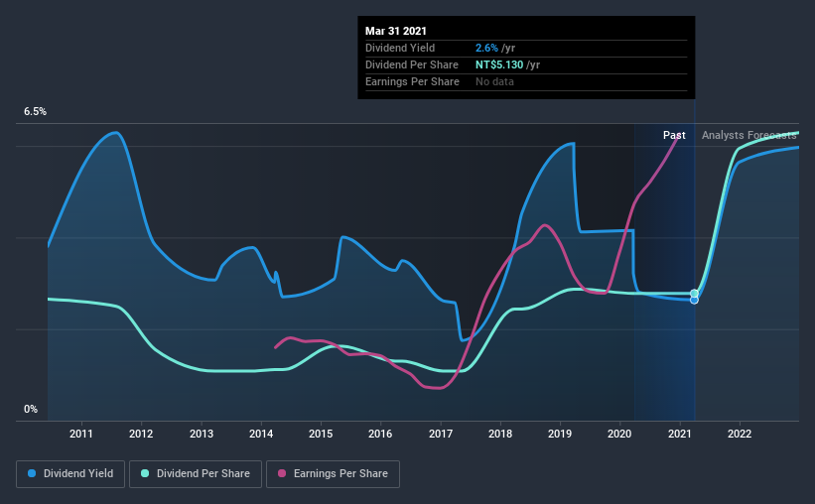Click the 6.5% y-axis label
Screen dimensions: 815x504
click(x=35, y=112)
